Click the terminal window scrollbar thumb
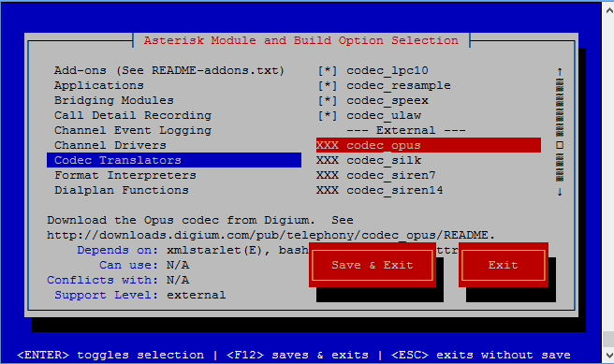The image size is (614, 364). tap(609, 339)
